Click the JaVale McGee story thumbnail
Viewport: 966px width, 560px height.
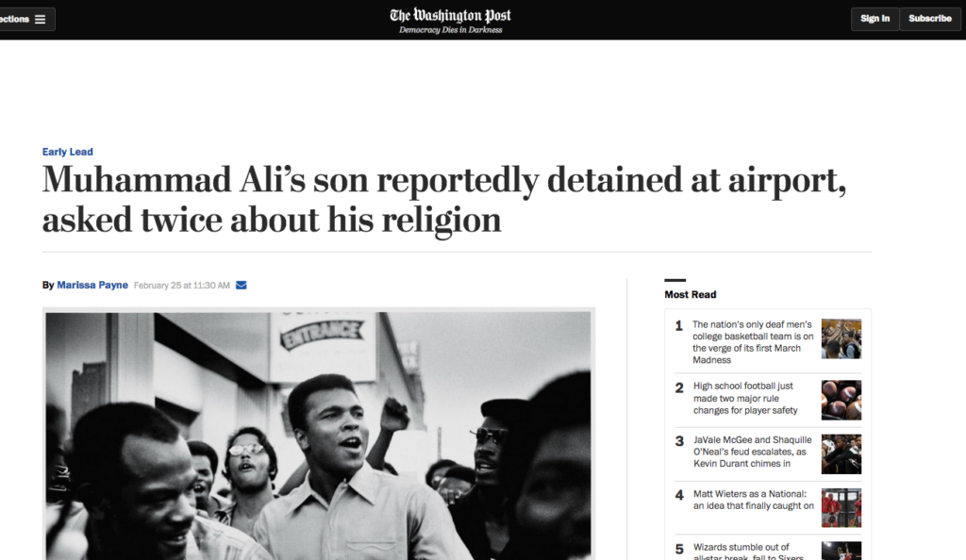pos(841,453)
